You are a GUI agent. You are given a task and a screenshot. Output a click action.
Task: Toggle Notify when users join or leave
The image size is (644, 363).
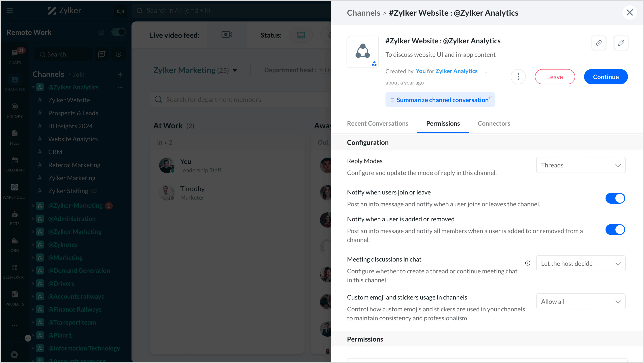(x=615, y=198)
